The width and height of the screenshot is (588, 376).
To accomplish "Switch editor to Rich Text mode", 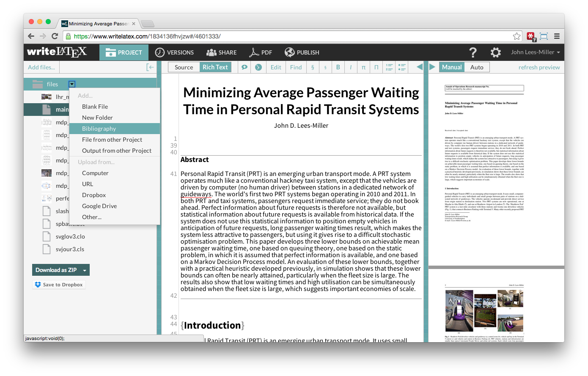I will [215, 67].
